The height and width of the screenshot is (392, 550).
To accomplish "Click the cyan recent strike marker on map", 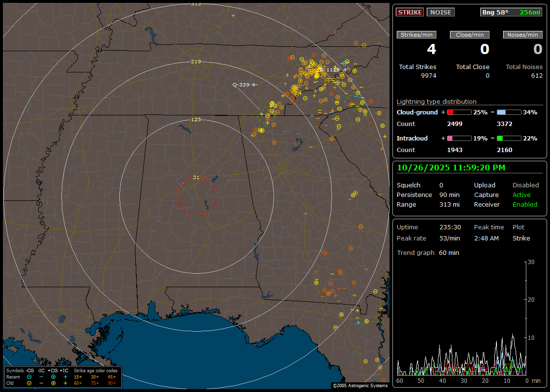I will [344, 63].
